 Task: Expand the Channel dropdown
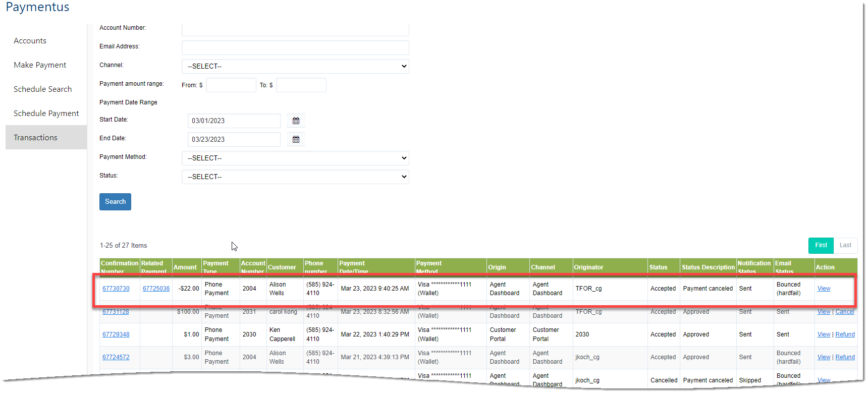pos(295,66)
